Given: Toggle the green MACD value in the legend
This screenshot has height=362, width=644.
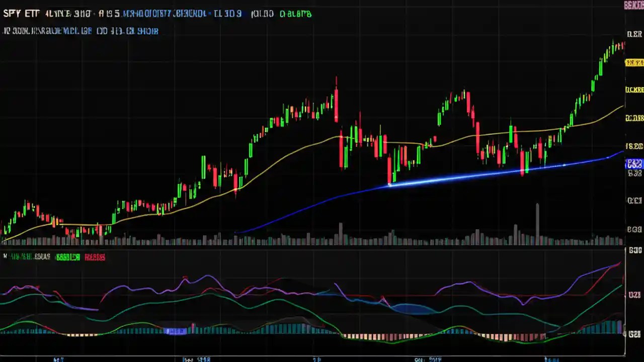Looking at the screenshot, I should point(68,257).
